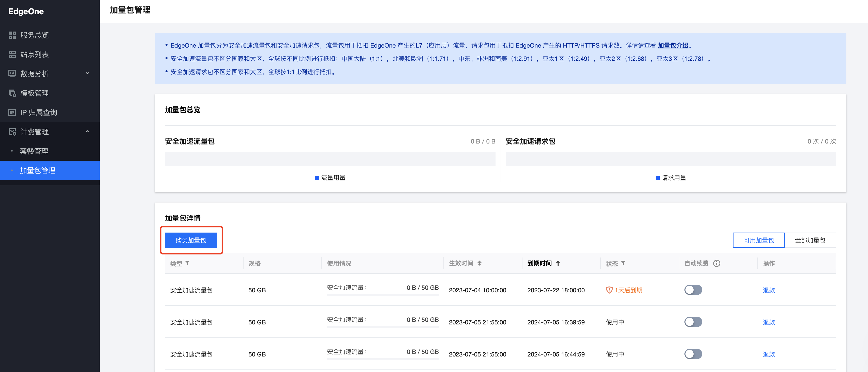
Task: Click the 加量包总览 section heading
Action: [183, 110]
